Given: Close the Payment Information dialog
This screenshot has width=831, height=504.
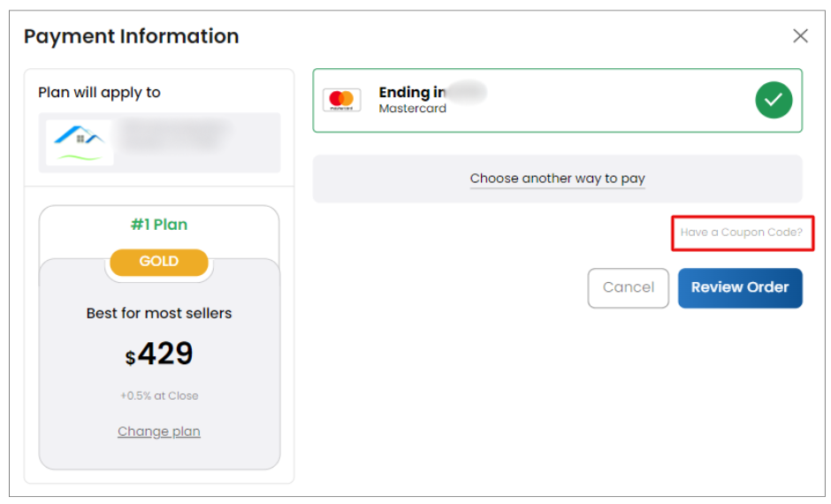Looking at the screenshot, I should [x=800, y=36].
